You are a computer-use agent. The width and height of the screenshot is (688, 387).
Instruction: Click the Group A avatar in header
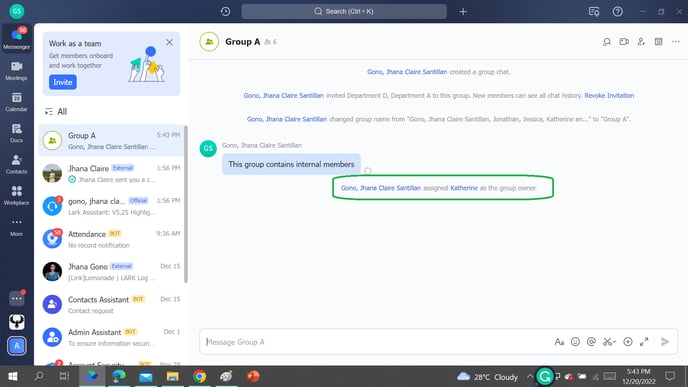(209, 42)
